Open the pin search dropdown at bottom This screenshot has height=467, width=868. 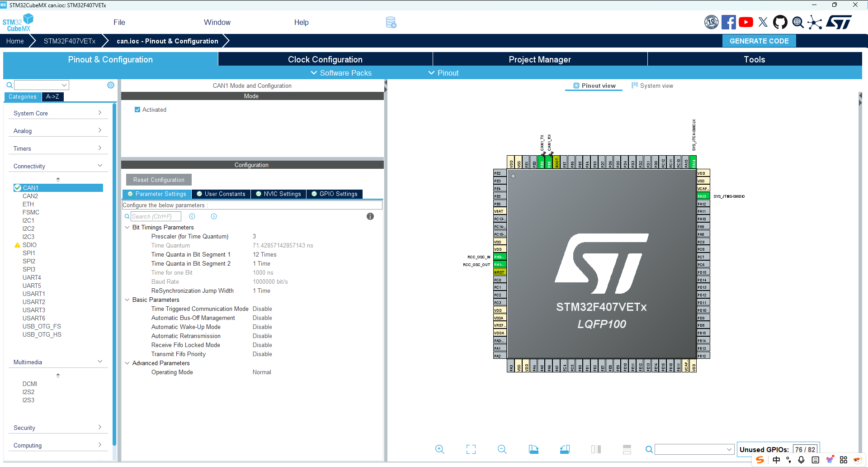(x=729, y=449)
